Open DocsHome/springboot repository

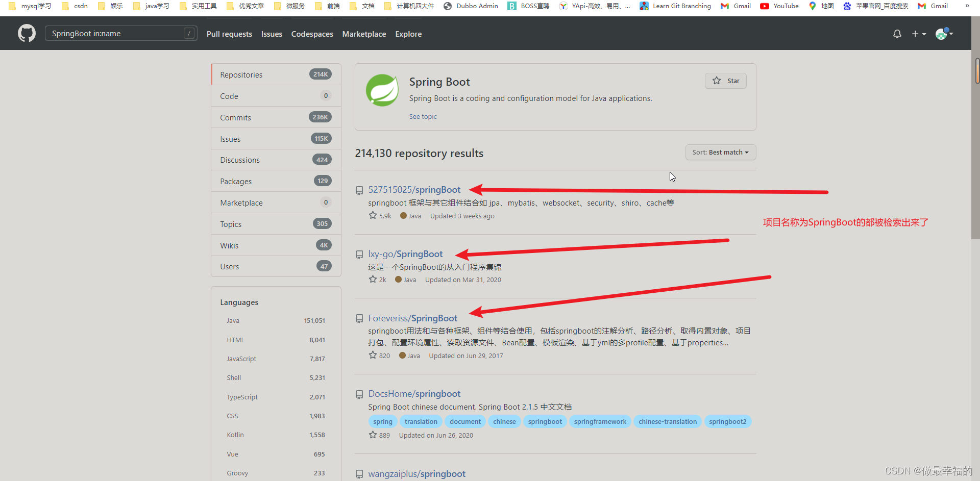point(414,394)
